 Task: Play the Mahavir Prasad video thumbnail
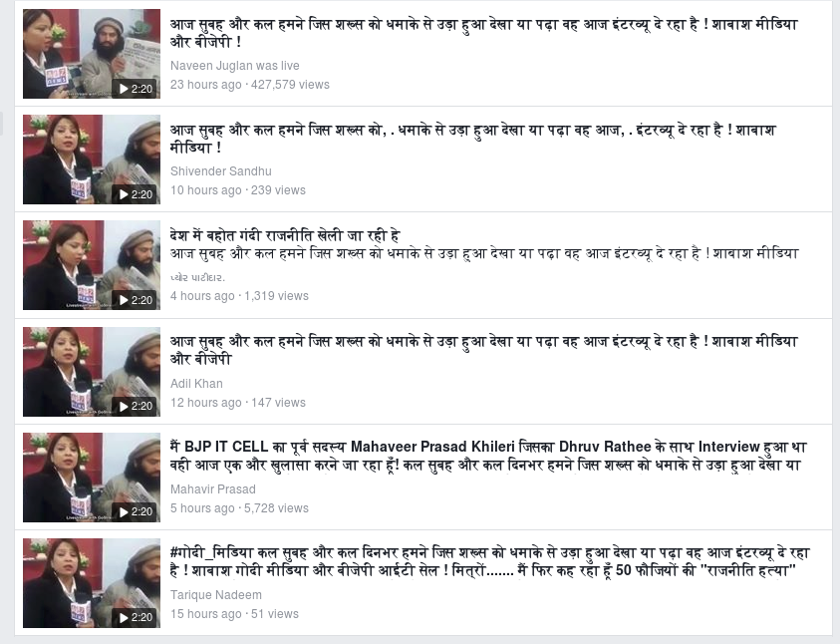[91, 477]
